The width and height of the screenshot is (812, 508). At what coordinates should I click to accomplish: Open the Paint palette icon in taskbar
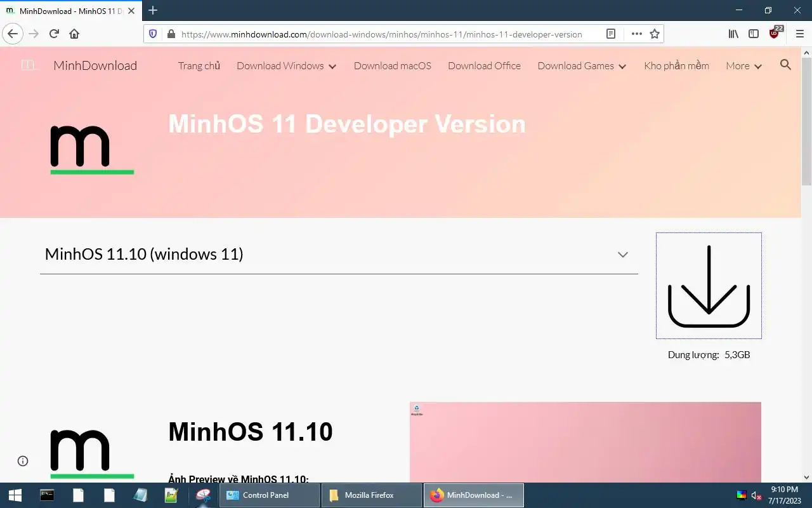[x=203, y=495]
